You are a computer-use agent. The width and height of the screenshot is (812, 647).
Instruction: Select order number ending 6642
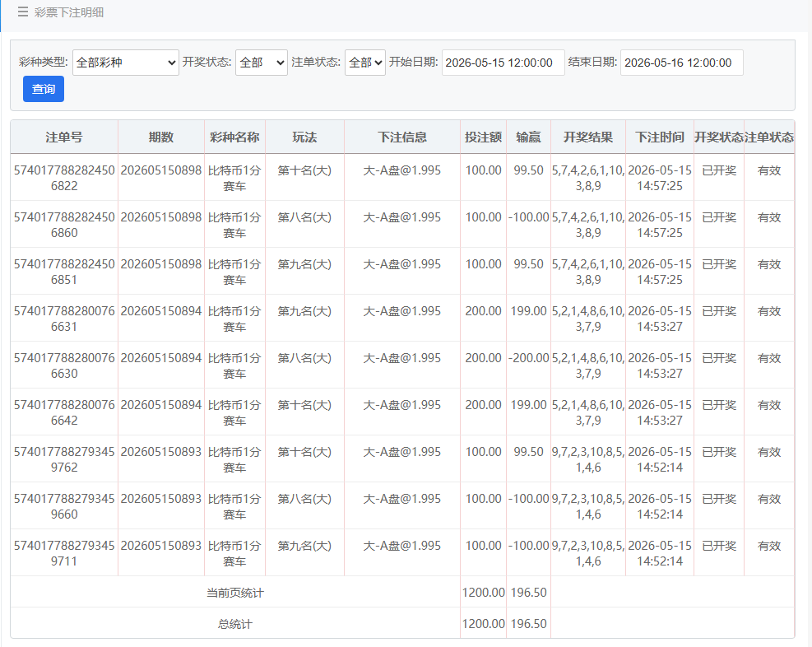[x=64, y=412]
